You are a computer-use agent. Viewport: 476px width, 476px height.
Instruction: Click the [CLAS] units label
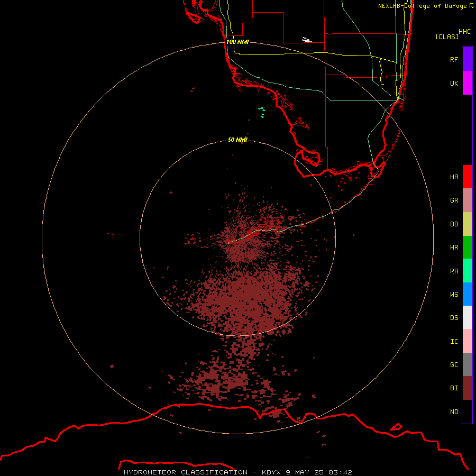coord(447,36)
